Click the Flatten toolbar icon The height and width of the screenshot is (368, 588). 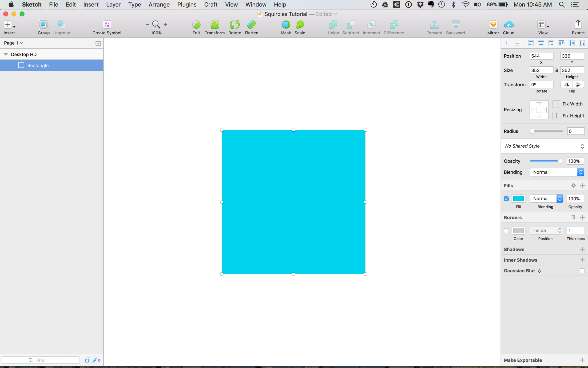pyautogui.click(x=251, y=24)
